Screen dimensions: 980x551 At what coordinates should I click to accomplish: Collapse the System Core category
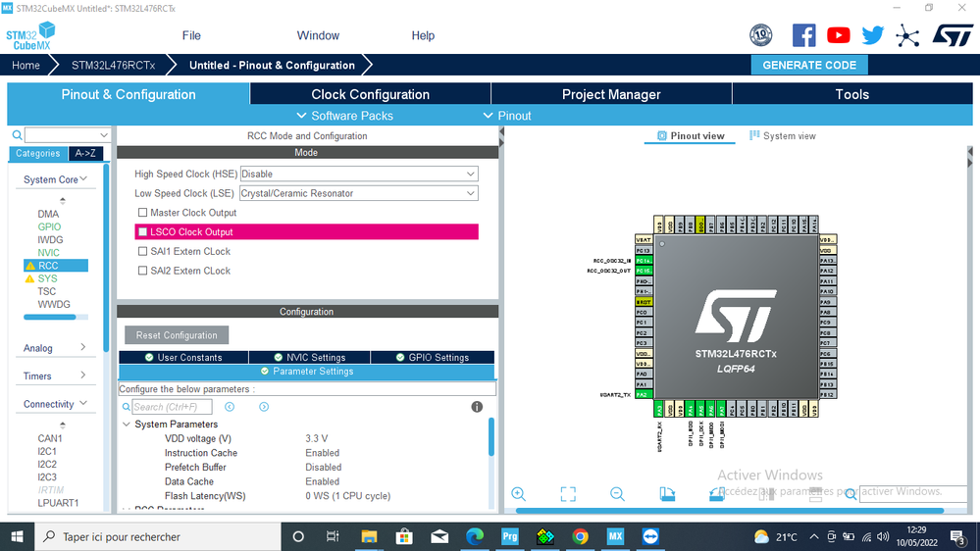coord(55,179)
